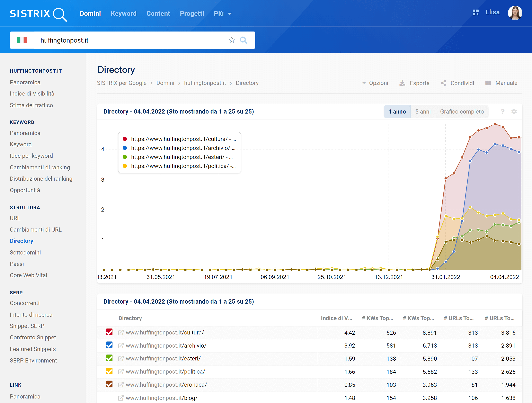Click the Esporta download icon
The height and width of the screenshot is (403, 532).
(x=402, y=83)
